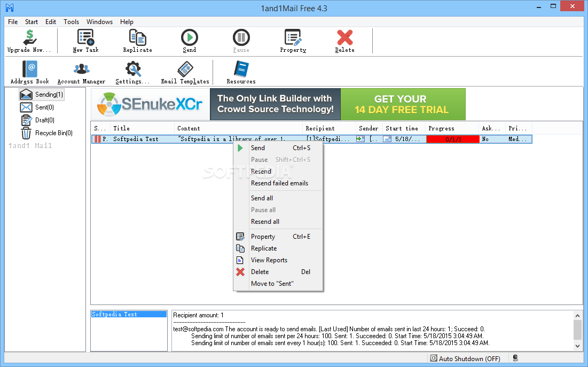Choose Property in the context menu

click(278, 237)
